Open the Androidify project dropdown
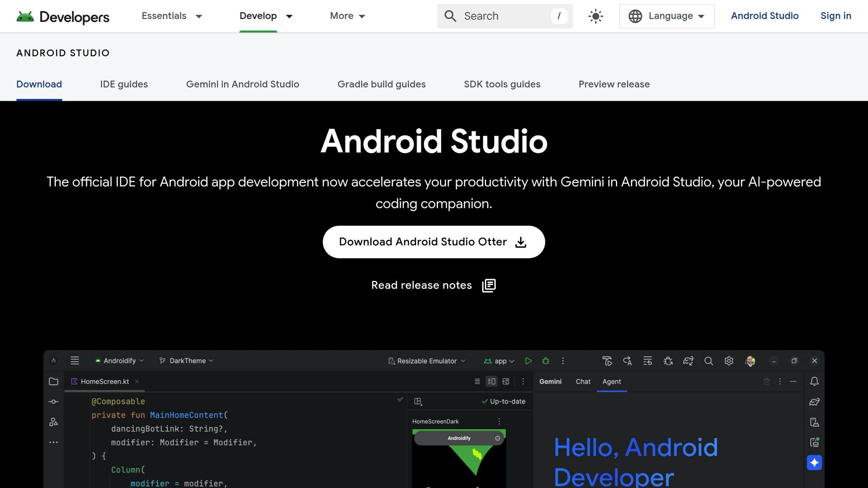Viewport: 868px width, 488px height. click(120, 360)
